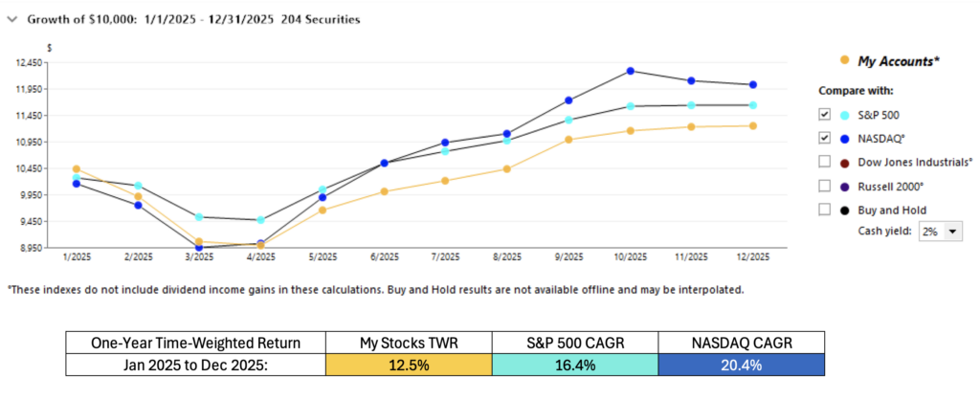Enable the Dow Jones Industrials checkbox

click(824, 162)
